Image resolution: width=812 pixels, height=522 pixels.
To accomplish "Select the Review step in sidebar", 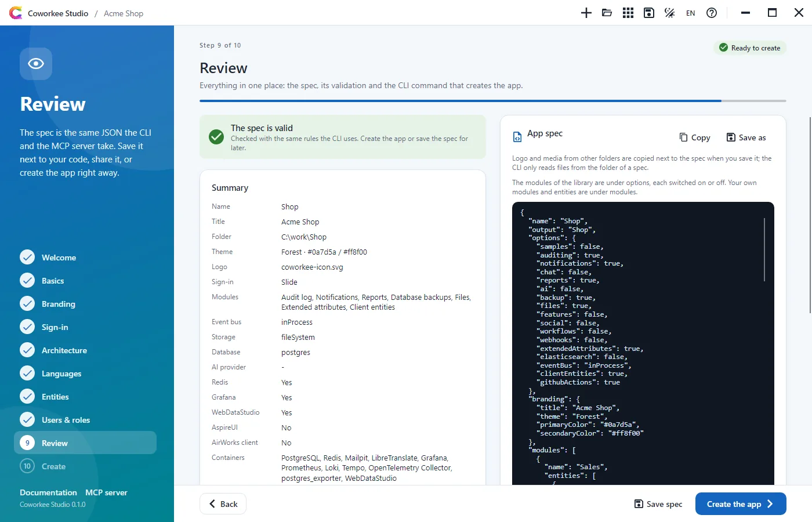I will tap(85, 443).
